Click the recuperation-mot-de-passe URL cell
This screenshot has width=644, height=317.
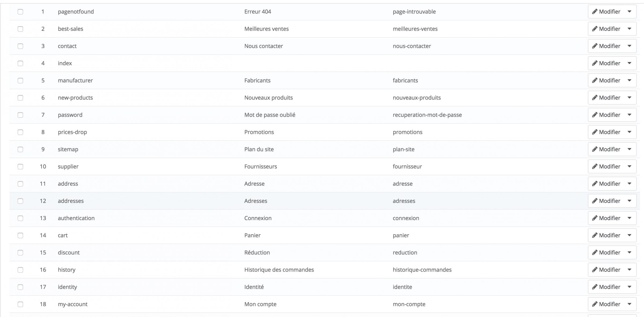coord(427,115)
